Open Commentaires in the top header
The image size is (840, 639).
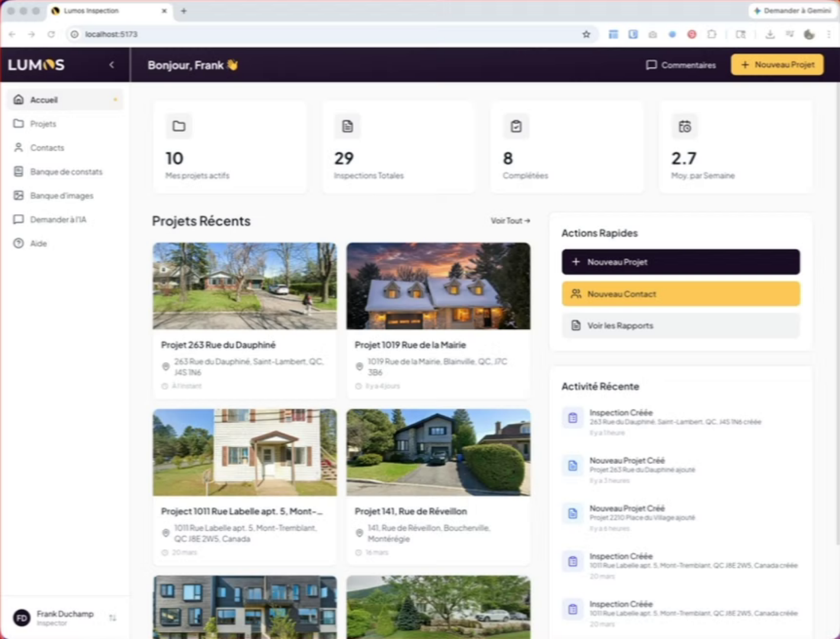681,65
